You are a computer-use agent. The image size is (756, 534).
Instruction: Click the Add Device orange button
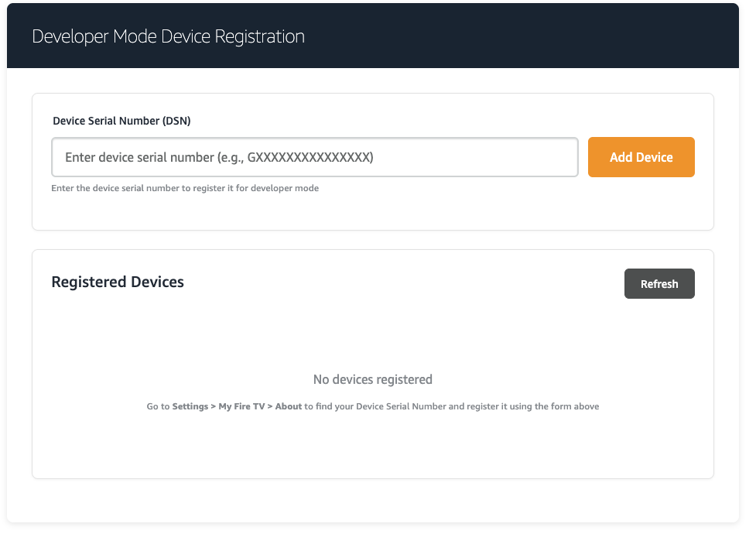coord(641,157)
